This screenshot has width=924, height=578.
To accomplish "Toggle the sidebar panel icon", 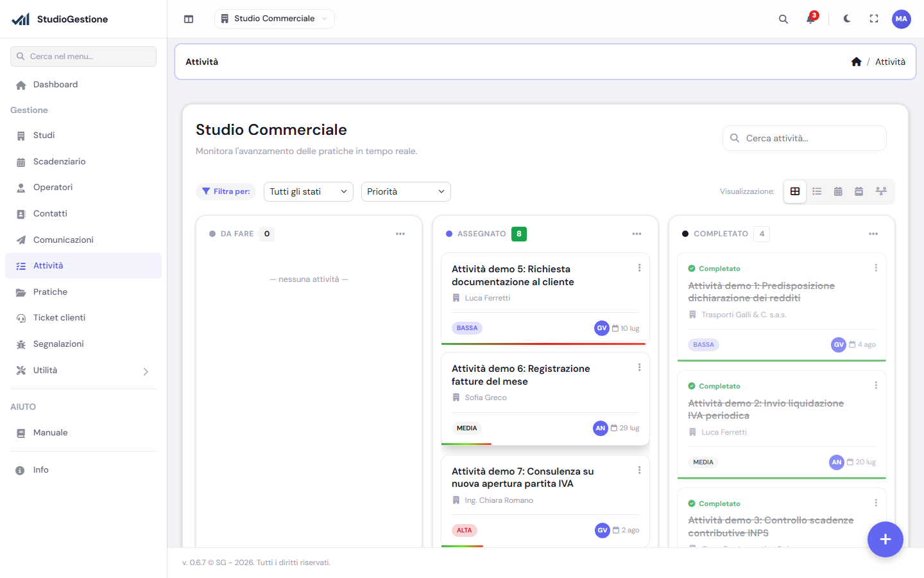I will 189,19.
